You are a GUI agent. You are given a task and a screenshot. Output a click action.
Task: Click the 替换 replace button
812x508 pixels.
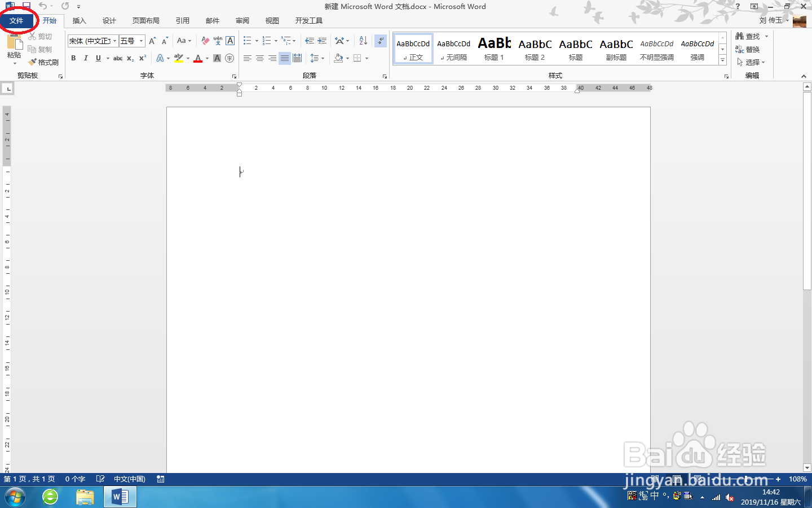pyautogui.click(x=748, y=49)
